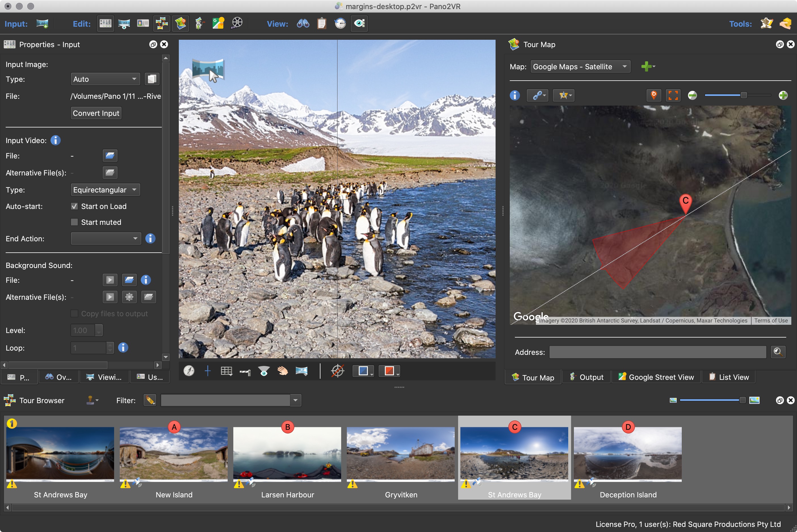Click the Input Video info icon
The height and width of the screenshot is (532, 797).
tap(55, 140)
